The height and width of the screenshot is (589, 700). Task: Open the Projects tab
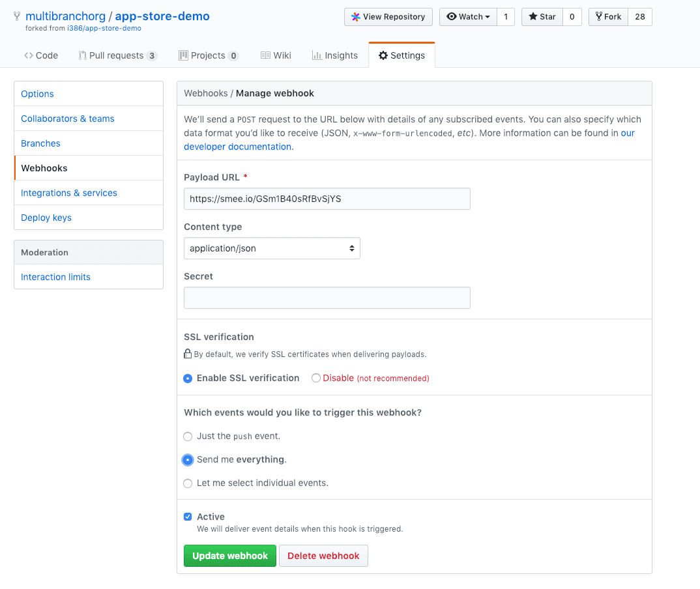tap(209, 55)
